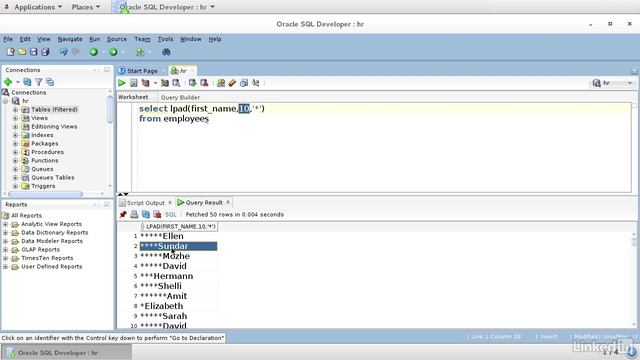Select the All Reports tree item

pos(26,216)
